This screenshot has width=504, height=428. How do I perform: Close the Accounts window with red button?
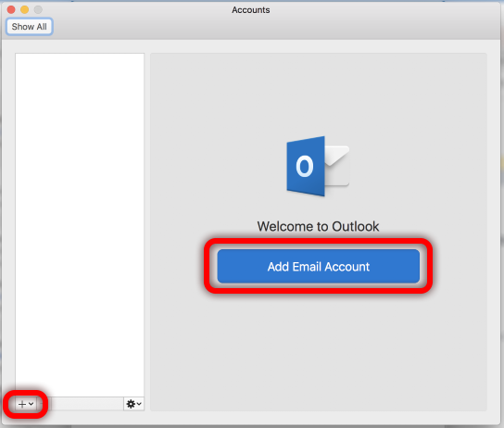pyautogui.click(x=11, y=9)
